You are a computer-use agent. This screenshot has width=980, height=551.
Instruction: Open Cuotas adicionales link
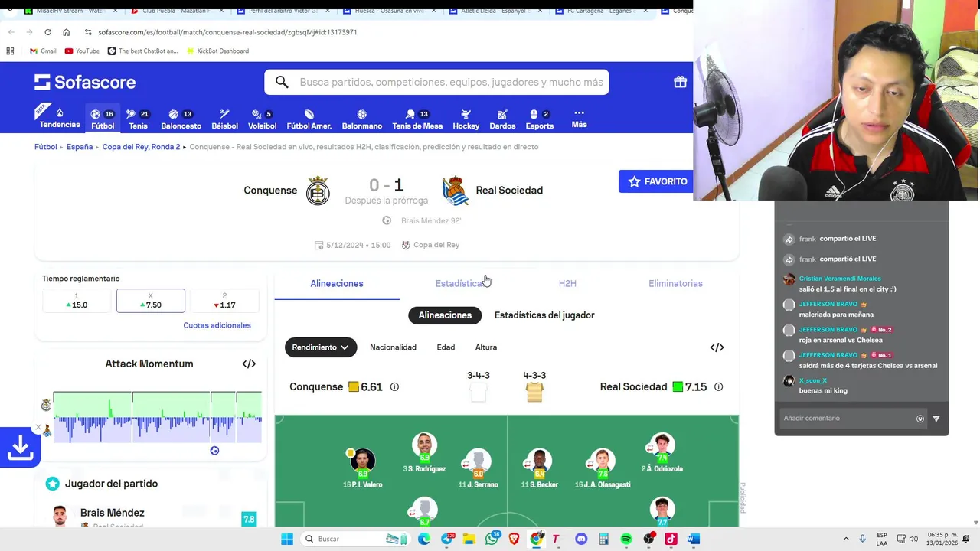point(217,325)
